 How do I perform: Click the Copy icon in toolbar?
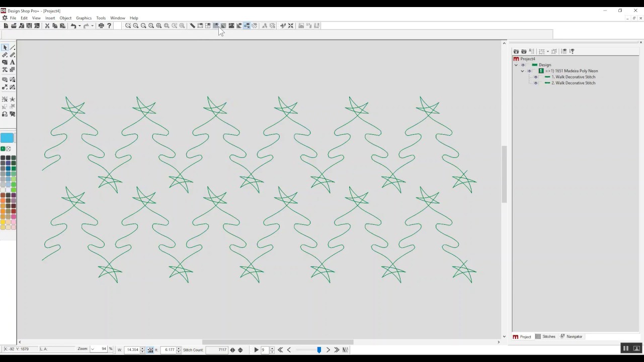[55, 26]
